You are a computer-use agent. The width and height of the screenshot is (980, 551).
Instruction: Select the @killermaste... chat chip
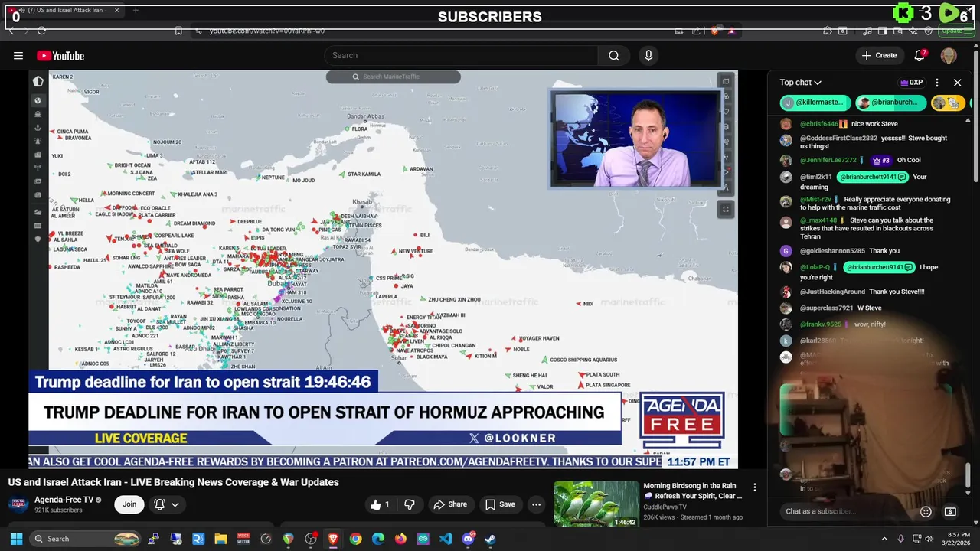click(815, 103)
